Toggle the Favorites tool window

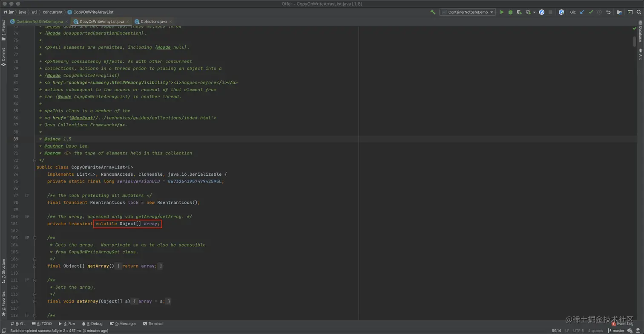pyautogui.click(x=3, y=304)
